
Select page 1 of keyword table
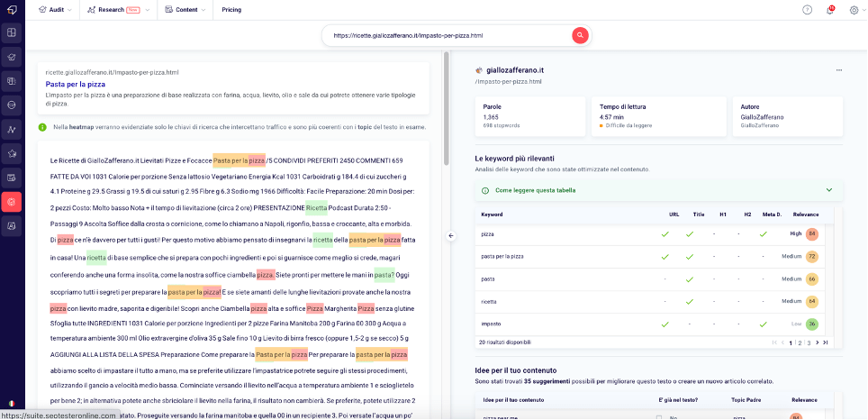pos(791,342)
